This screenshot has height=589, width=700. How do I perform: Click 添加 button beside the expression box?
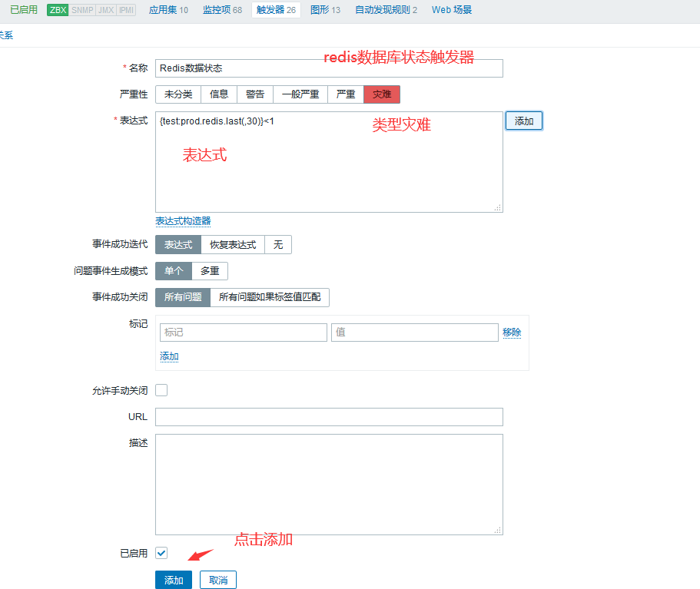[x=523, y=121]
